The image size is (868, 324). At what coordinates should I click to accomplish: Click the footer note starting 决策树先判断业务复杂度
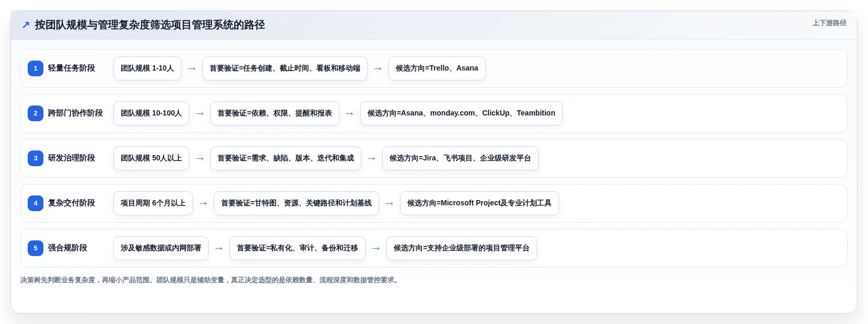click(x=211, y=280)
